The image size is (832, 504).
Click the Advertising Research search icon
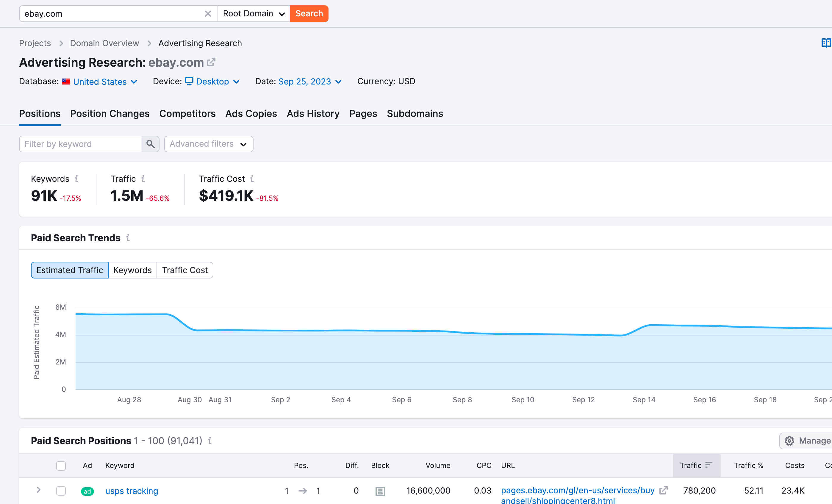pos(150,144)
